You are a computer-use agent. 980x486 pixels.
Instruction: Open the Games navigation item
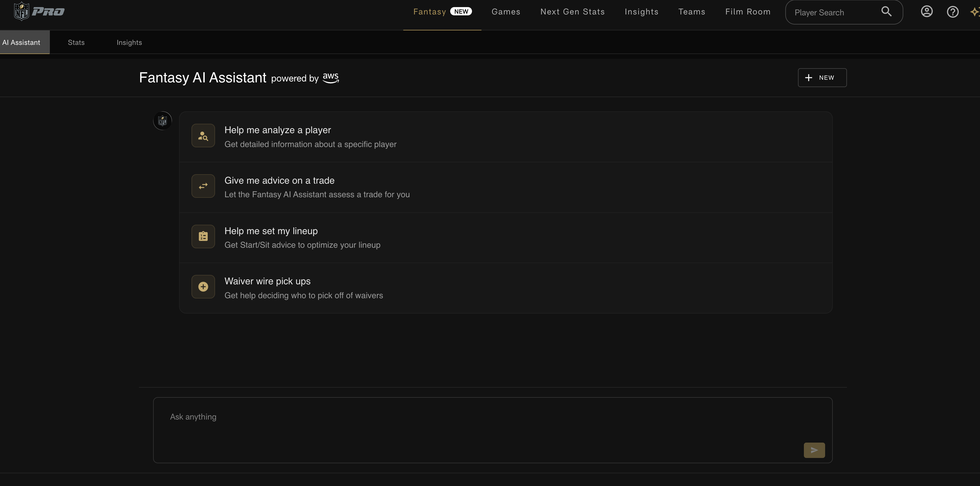click(x=506, y=12)
